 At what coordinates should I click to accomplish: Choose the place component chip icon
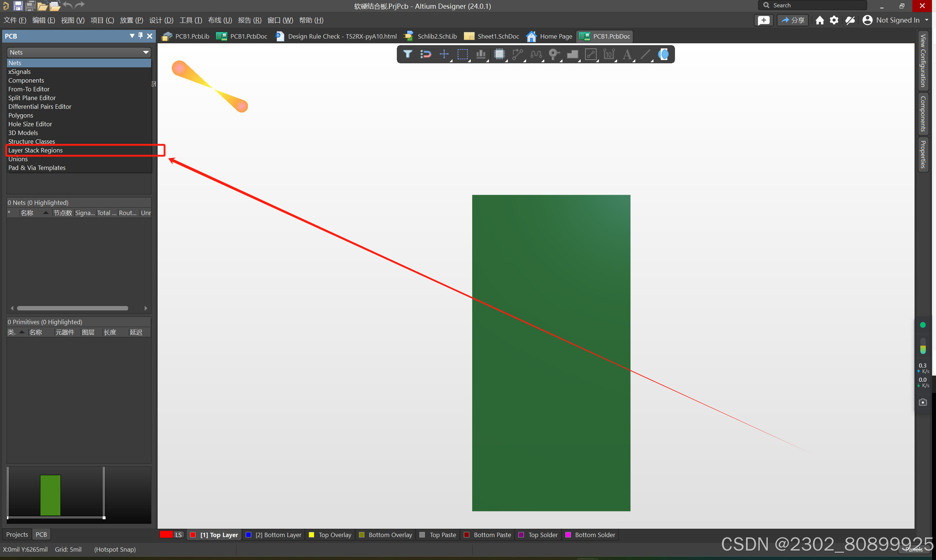[x=499, y=54]
